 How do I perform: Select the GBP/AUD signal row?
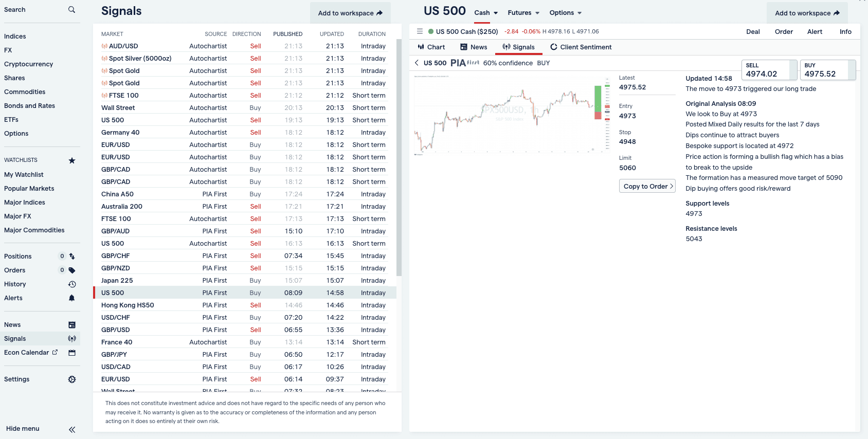click(x=245, y=231)
